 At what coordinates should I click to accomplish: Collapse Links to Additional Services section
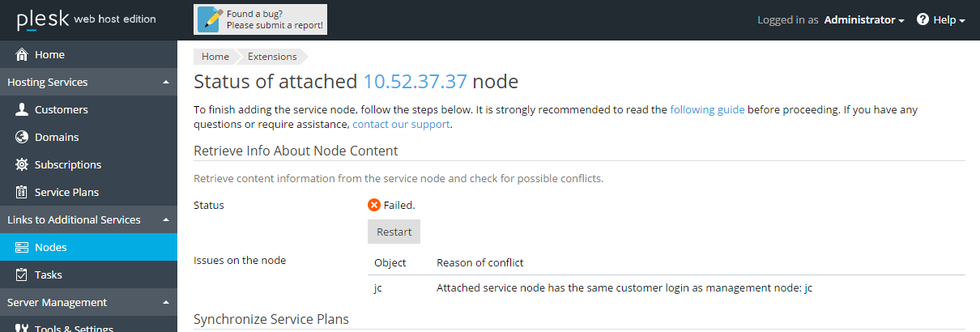click(x=165, y=220)
